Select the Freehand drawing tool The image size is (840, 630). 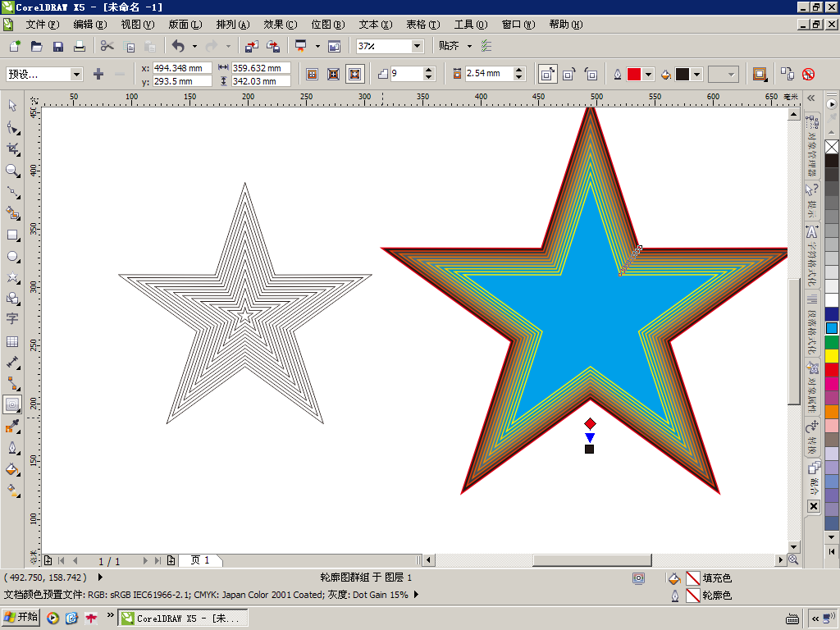tap(12, 192)
